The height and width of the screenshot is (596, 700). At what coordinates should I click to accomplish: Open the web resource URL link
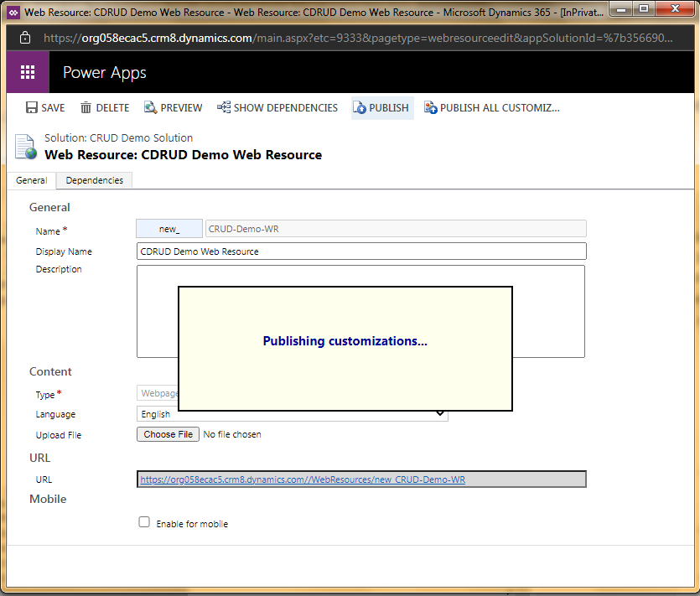click(303, 479)
